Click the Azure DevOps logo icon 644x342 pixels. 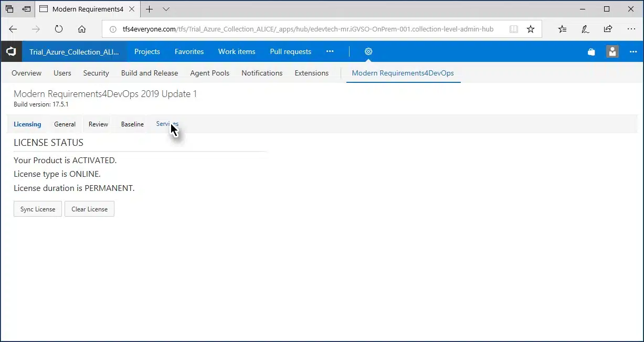point(11,51)
